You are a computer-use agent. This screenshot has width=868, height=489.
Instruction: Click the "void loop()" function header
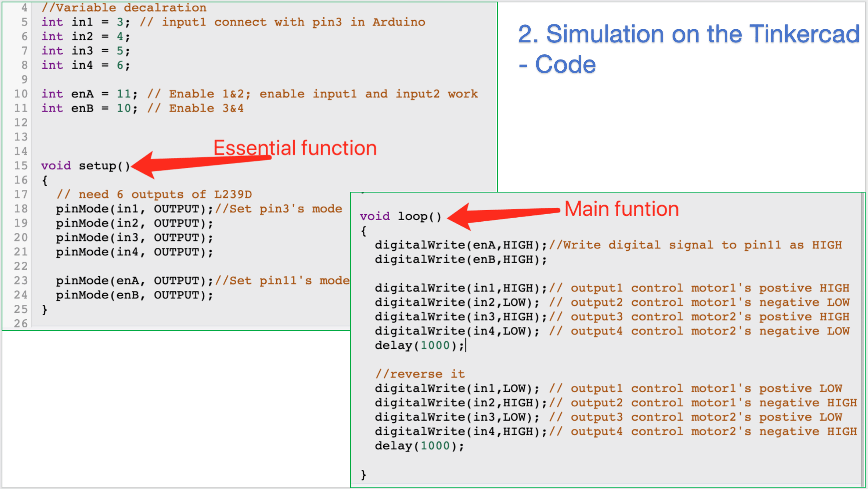[401, 217]
